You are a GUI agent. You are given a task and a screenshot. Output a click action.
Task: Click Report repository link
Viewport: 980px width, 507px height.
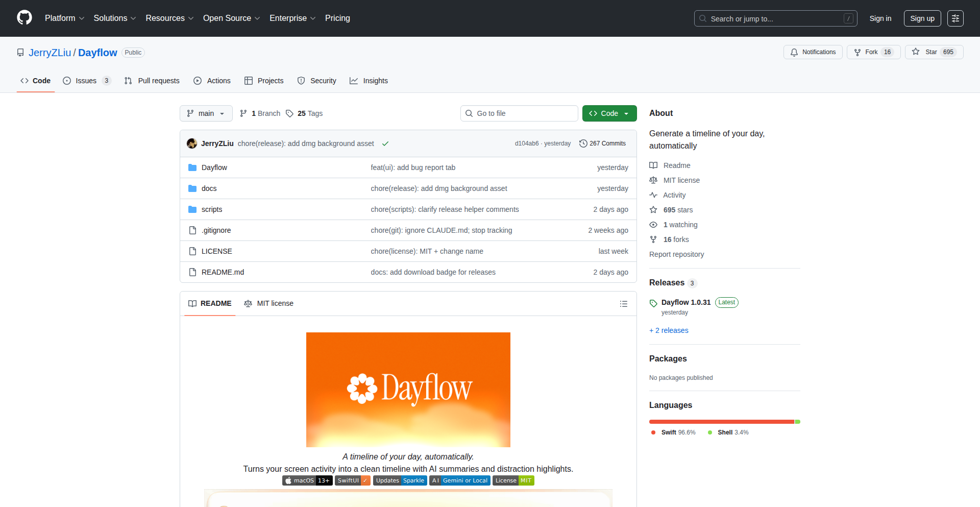(x=676, y=254)
